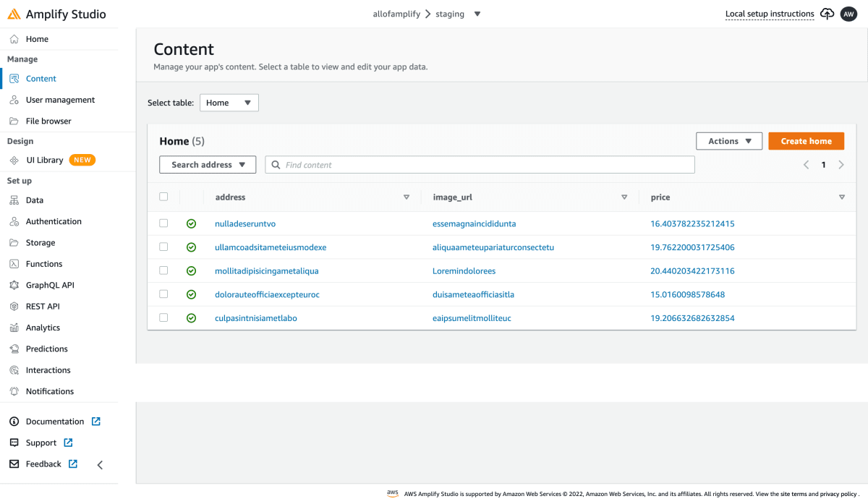Click the Analytics chart icon
The width and height of the screenshot is (868, 504).
click(x=14, y=328)
